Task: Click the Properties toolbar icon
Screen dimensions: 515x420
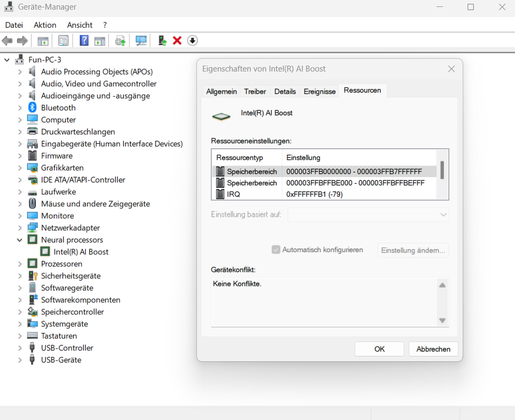Action: [64, 41]
